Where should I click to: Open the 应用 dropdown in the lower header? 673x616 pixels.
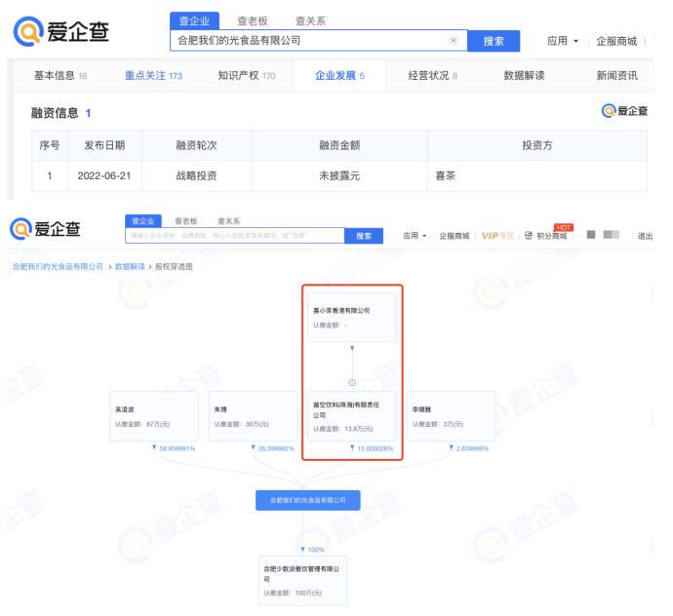pyautogui.click(x=416, y=236)
